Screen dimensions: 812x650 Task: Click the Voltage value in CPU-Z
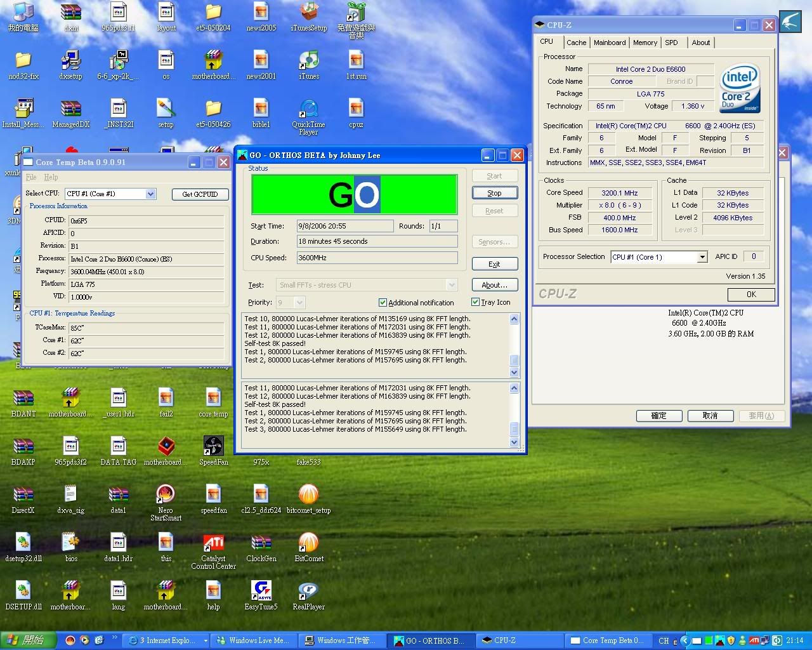[692, 106]
